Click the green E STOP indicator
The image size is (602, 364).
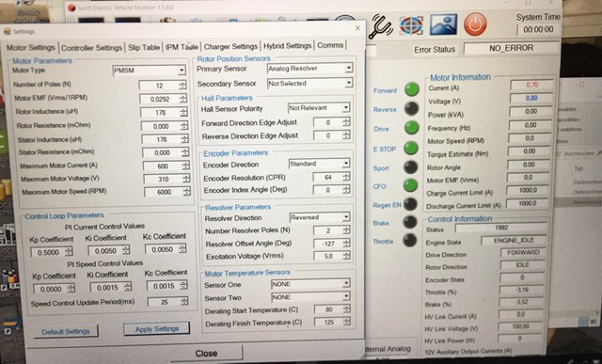pyautogui.click(x=411, y=148)
